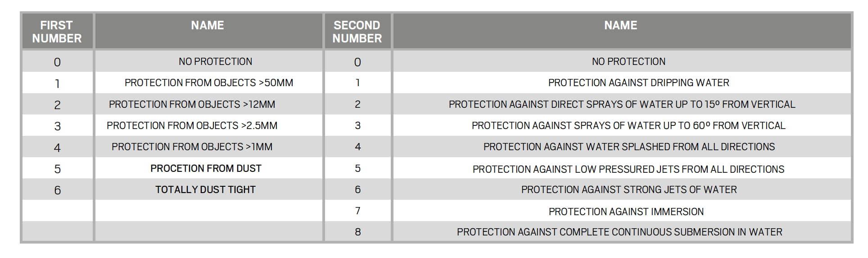Click first number 6 cell
868x258 pixels.
point(57,190)
